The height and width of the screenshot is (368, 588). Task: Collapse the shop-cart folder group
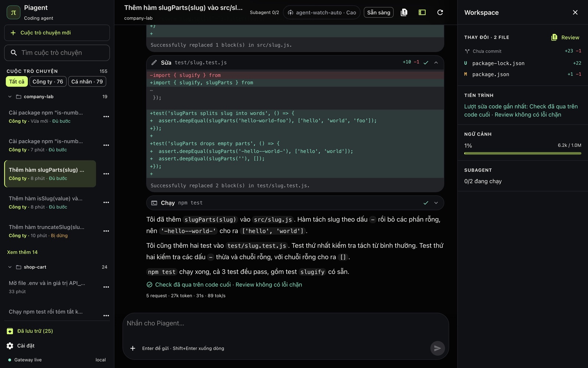point(10,267)
